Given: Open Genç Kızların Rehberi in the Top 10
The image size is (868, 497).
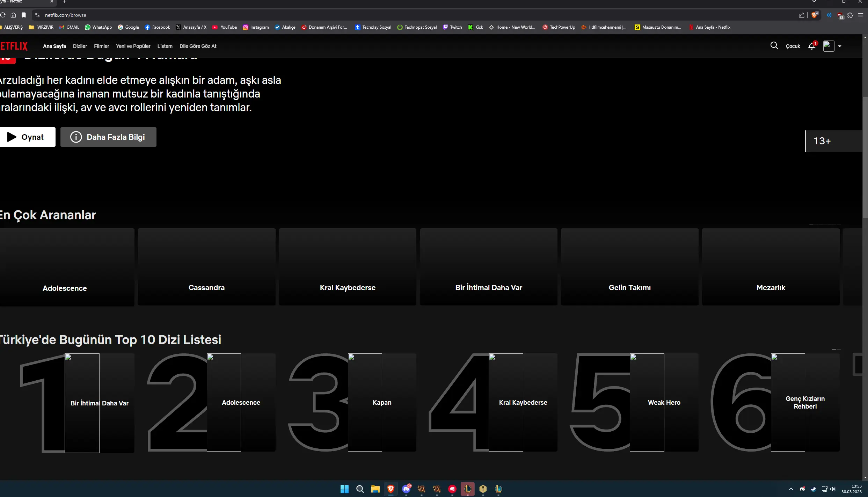Looking at the screenshot, I should pos(805,402).
